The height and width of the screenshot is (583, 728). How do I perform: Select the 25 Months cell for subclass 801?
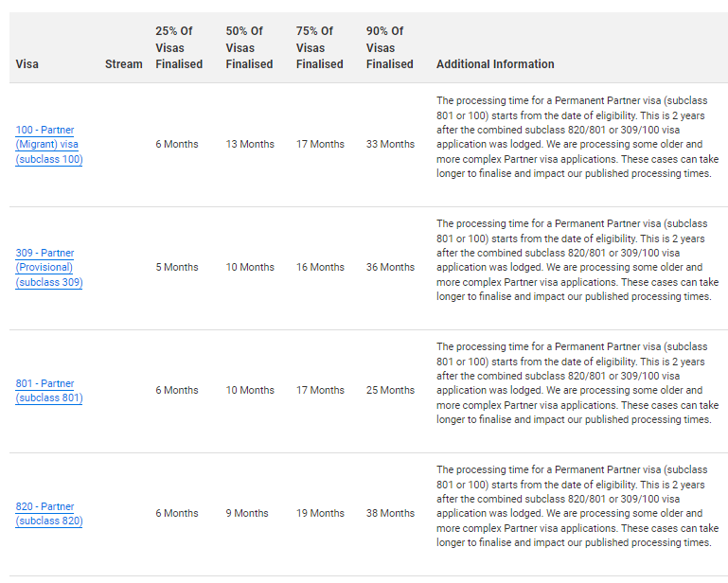click(390, 390)
